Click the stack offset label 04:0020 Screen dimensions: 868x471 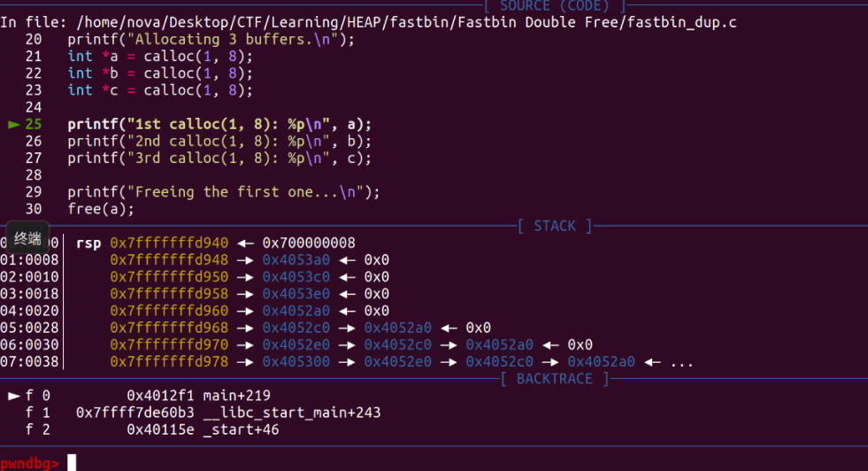(29, 311)
